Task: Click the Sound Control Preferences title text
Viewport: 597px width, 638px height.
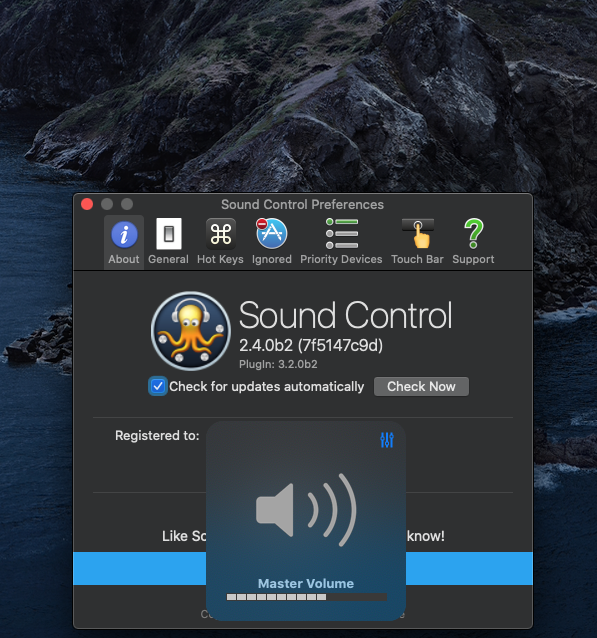Action: [x=302, y=204]
